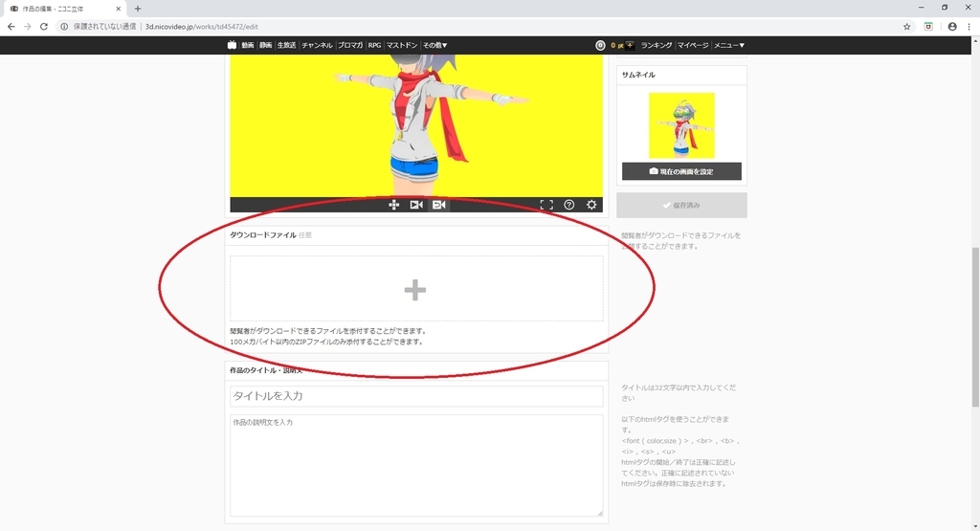Open the viewer settings gear icon

click(x=591, y=205)
